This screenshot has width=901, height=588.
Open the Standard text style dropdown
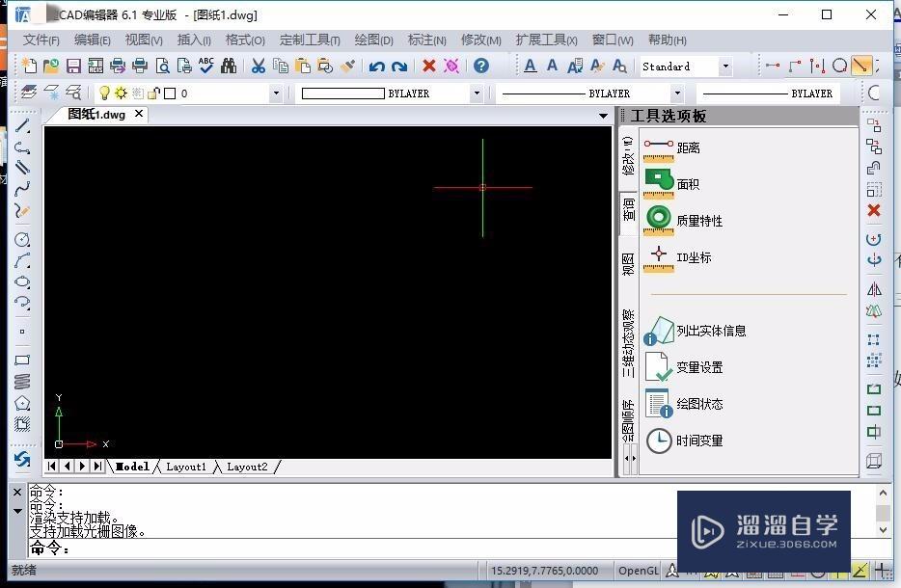[725, 66]
